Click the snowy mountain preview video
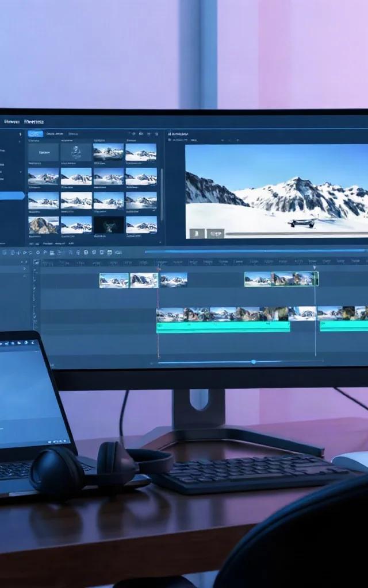Viewport: 368px width, 588px height. (277, 191)
